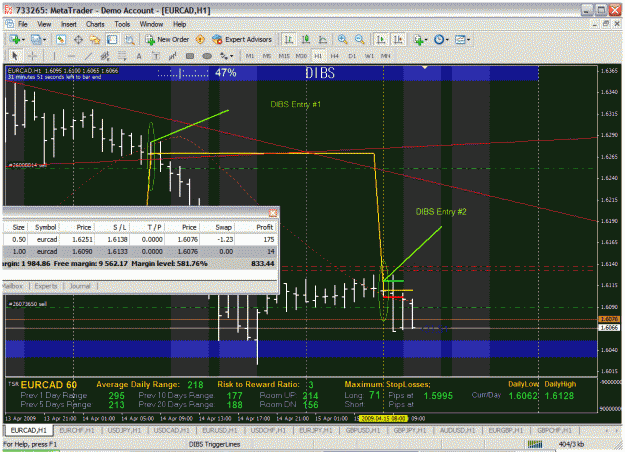This screenshot has width=625, height=452.
Task: Draw a vertical line
Action: tap(55, 56)
